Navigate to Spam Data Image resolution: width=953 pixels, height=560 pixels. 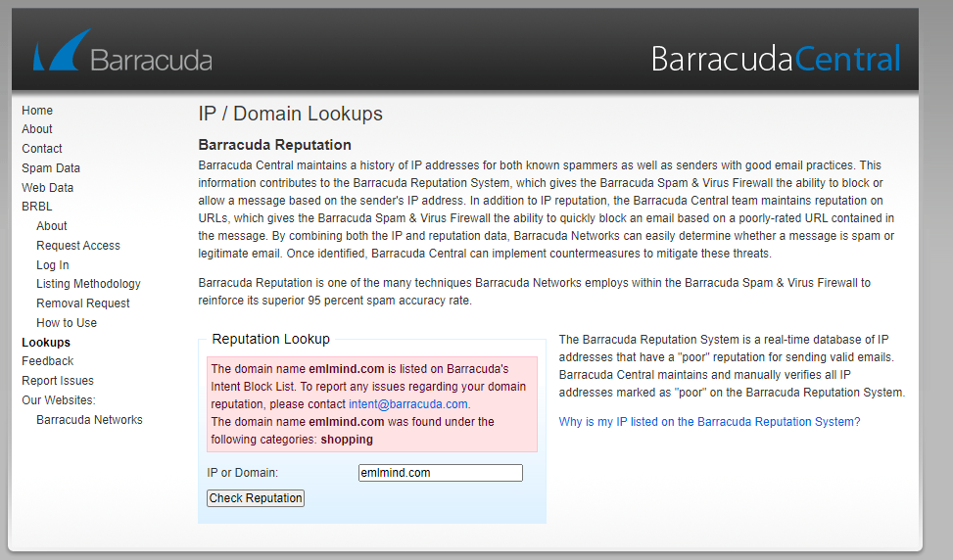click(51, 168)
